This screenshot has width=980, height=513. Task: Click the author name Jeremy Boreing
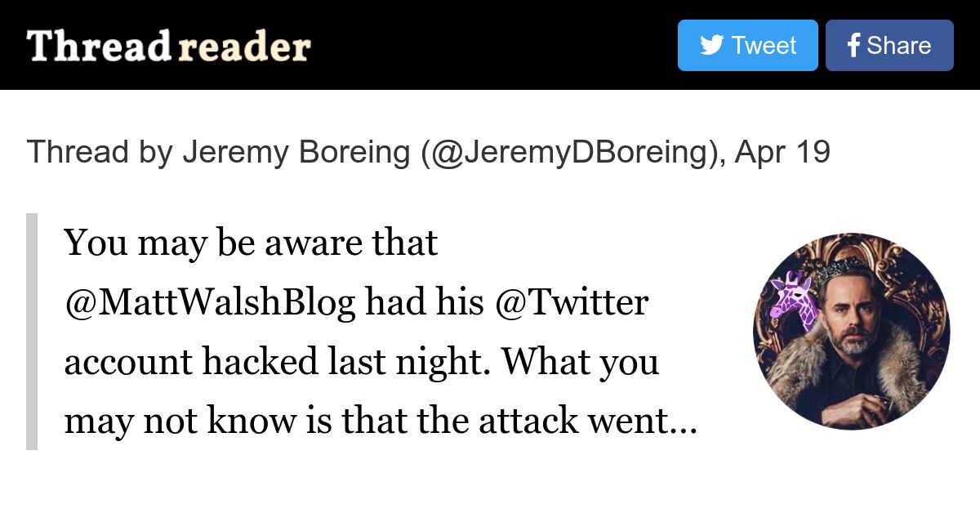296,152
